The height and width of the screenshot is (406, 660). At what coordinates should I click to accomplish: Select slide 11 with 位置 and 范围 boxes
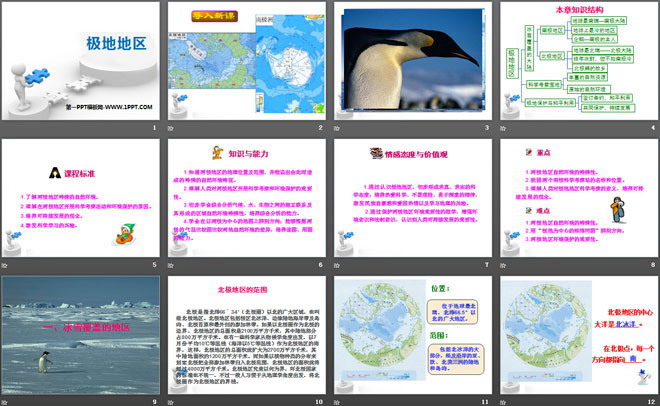[x=413, y=335]
